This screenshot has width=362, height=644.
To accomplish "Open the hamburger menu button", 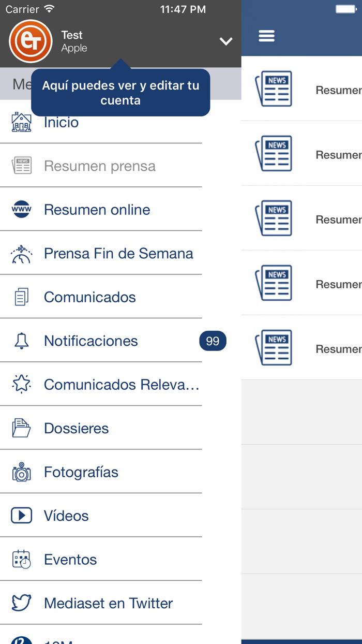I will [266, 36].
